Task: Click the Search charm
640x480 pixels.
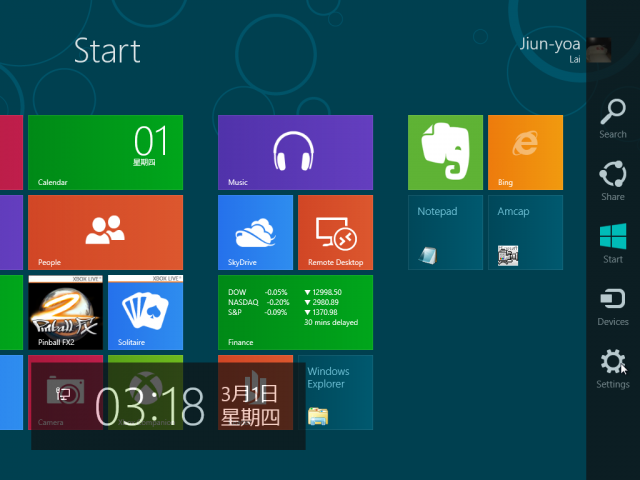Action: (613, 118)
